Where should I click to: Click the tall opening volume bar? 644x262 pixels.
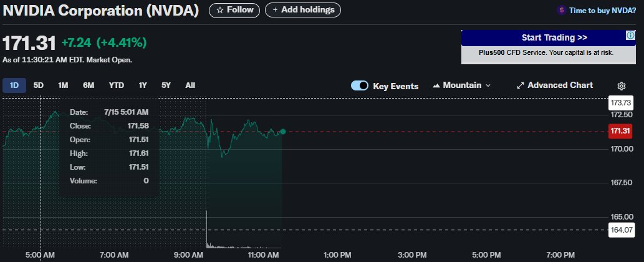206,229
